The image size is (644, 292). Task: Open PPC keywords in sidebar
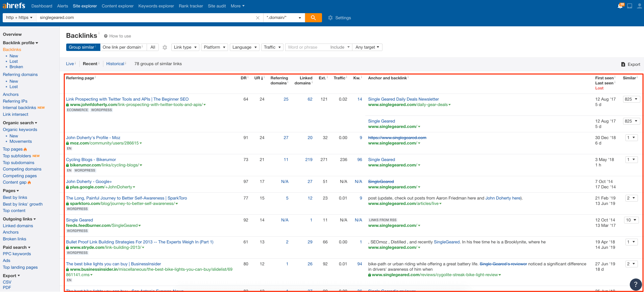(x=17, y=254)
